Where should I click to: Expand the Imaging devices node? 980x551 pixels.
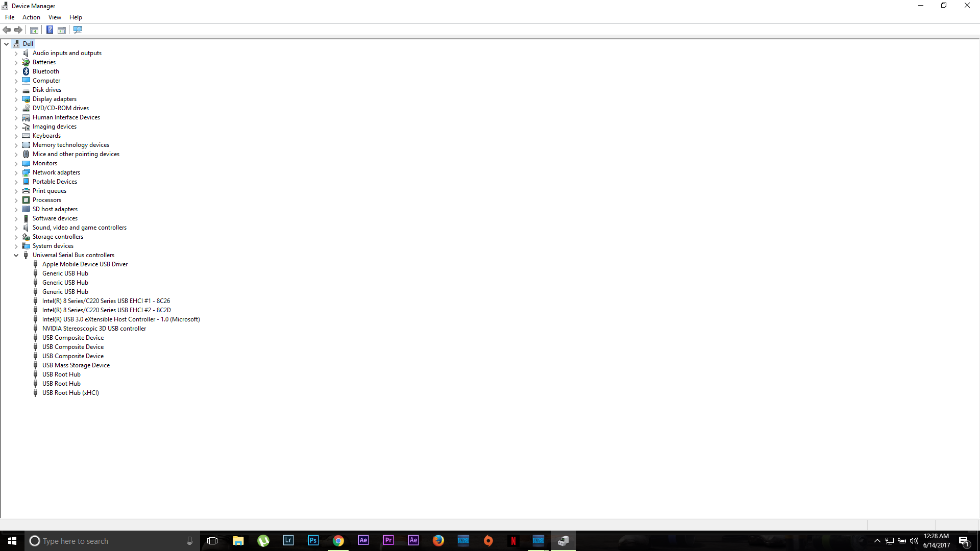(16, 127)
